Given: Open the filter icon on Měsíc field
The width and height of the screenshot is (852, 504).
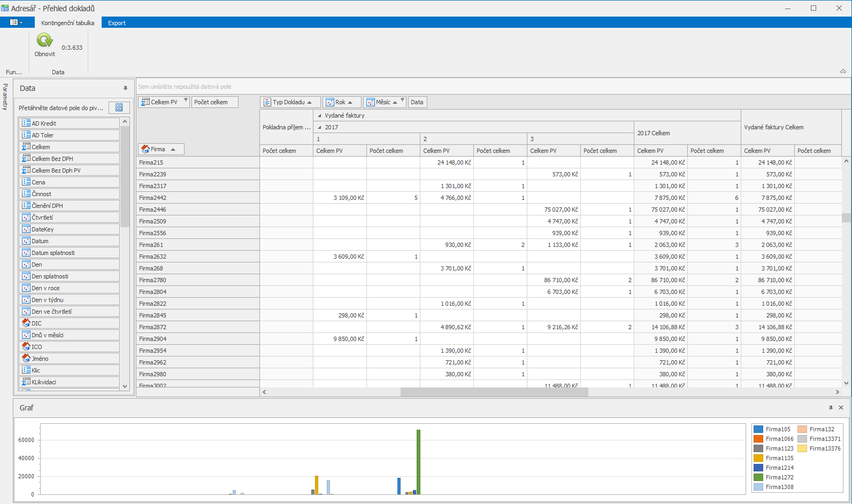Looking at the screenshot, I should point(402,100).
